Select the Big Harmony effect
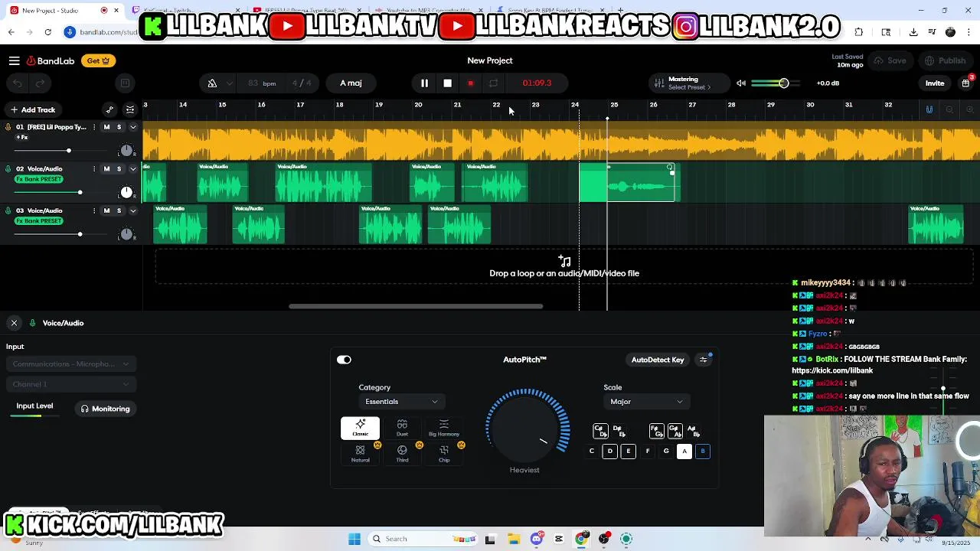 pyautogui.click(x=444, y=428)
